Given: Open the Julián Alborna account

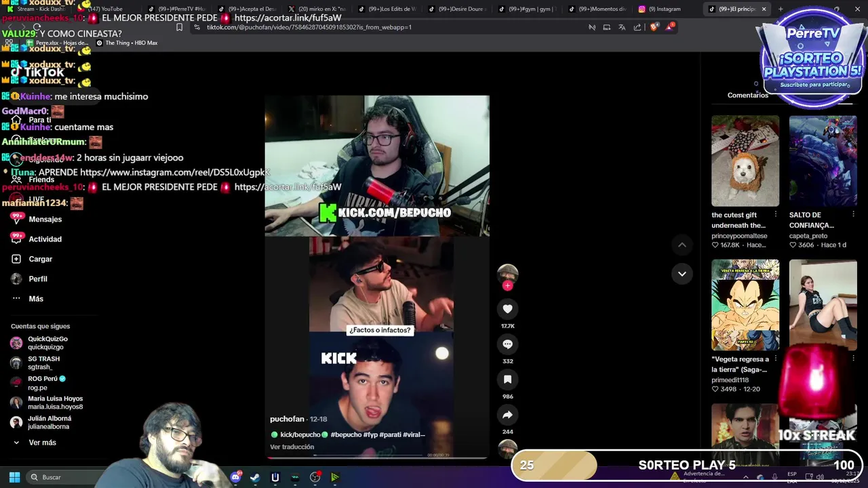Looking at the screenshot, I should click(41, 422).
